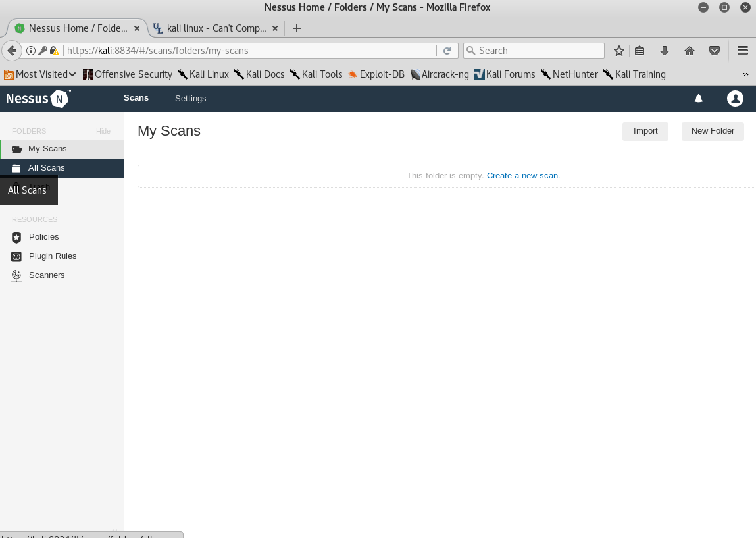Open the Downloads arrow icon
756x538 pixels.
[x=665, y=50]
